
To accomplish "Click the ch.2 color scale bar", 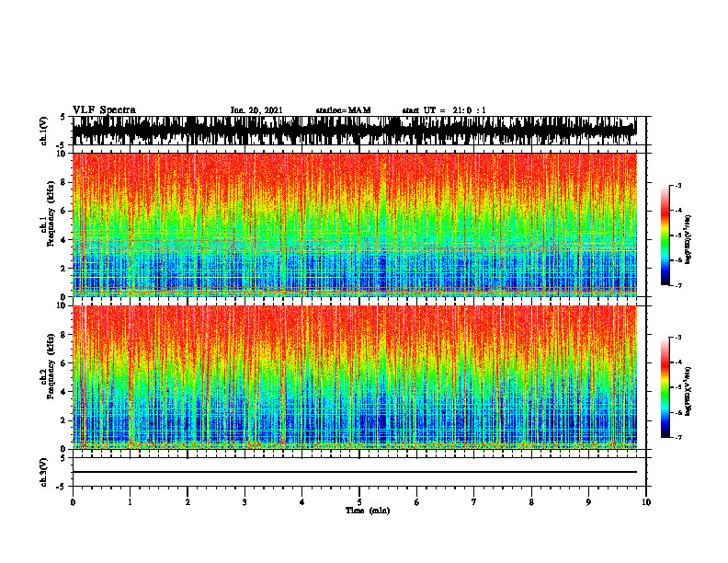I will [x=665, y=387].
